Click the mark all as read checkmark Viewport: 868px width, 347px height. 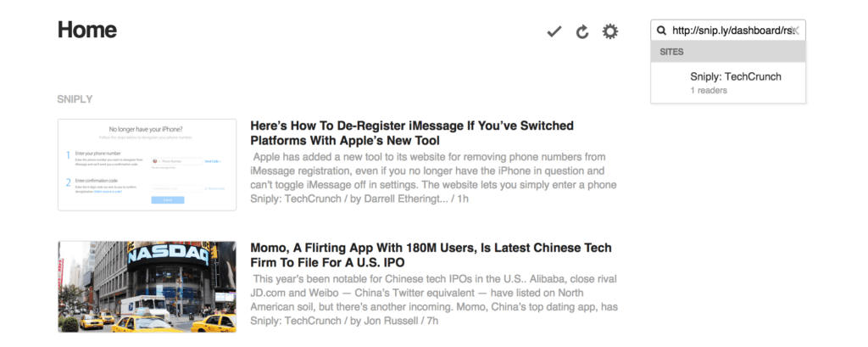(x=554, y=32)
